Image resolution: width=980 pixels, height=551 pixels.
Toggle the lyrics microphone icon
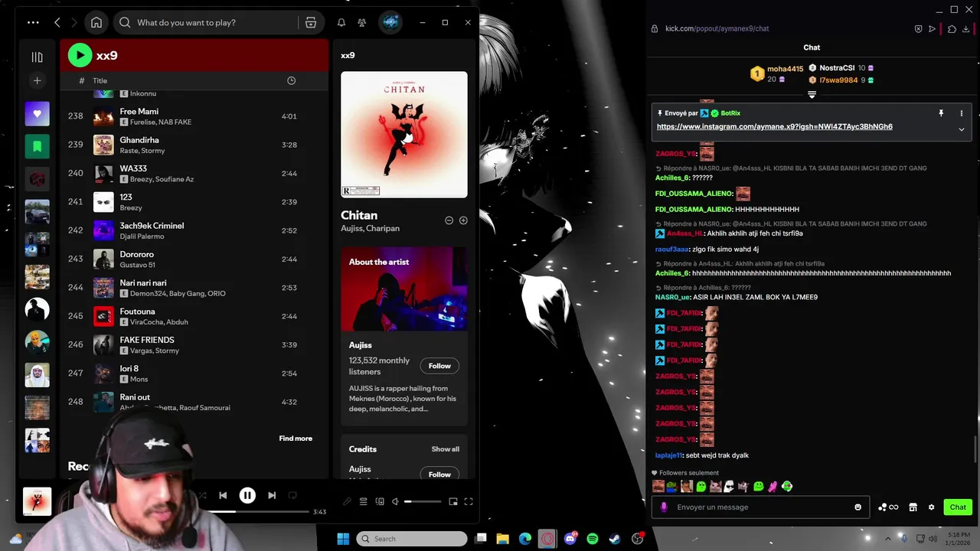(347, 502)
